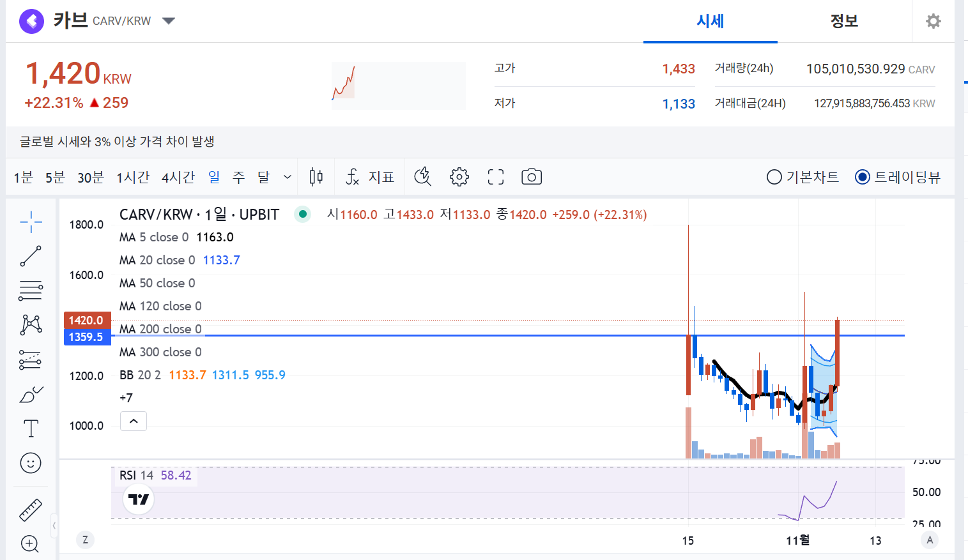Screen dimensions: 968x560
Task: Select the 주 weekly interval
Action: coord(239,177)
